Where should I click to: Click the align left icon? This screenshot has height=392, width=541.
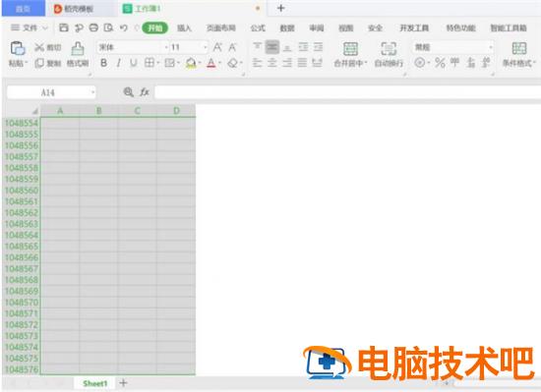click(257, 63)
